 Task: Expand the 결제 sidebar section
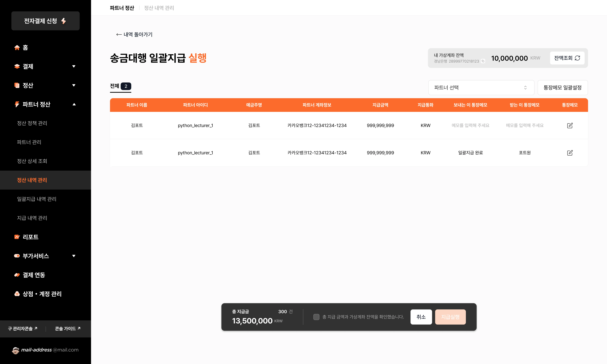coord(74,66)
